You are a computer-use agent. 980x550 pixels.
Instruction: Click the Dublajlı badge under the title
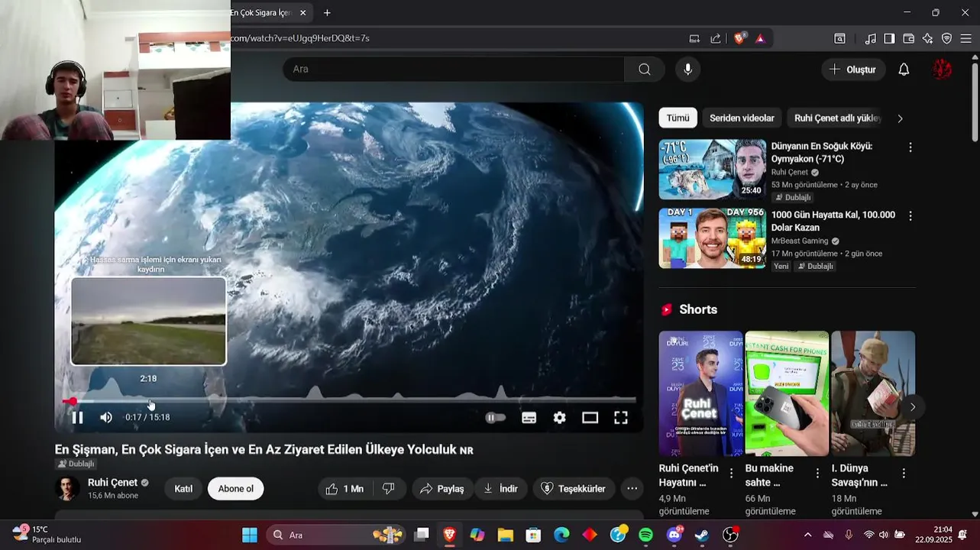[x=76, y=464]
